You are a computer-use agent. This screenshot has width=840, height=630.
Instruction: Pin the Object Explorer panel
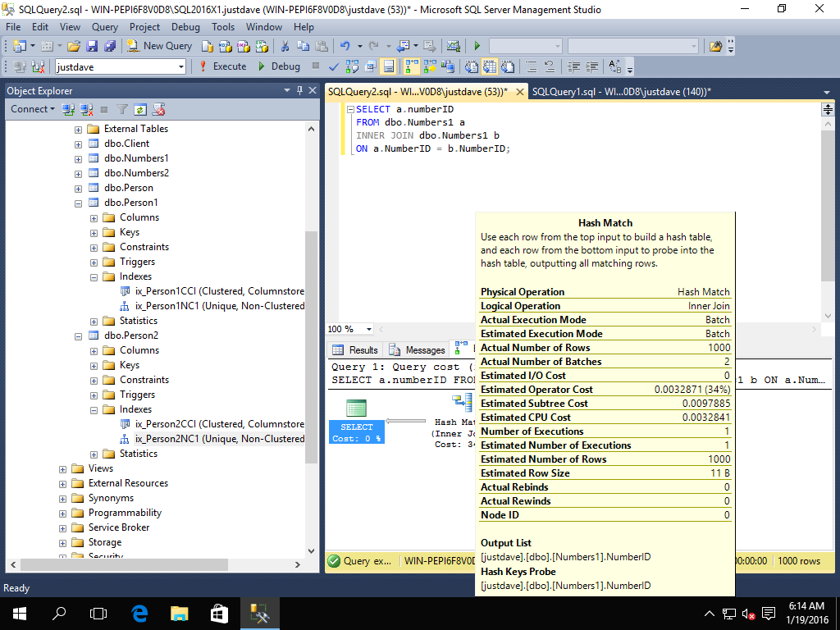[300, 90]
